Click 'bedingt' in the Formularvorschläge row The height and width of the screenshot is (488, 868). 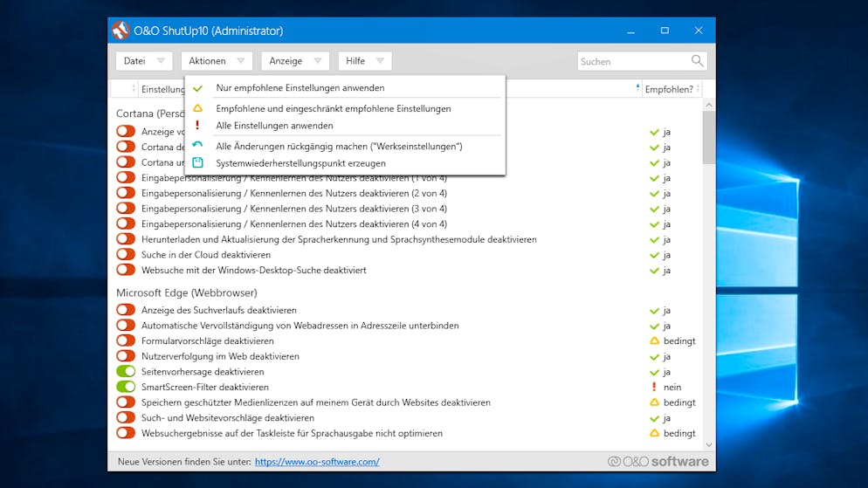tap(679, 340)
